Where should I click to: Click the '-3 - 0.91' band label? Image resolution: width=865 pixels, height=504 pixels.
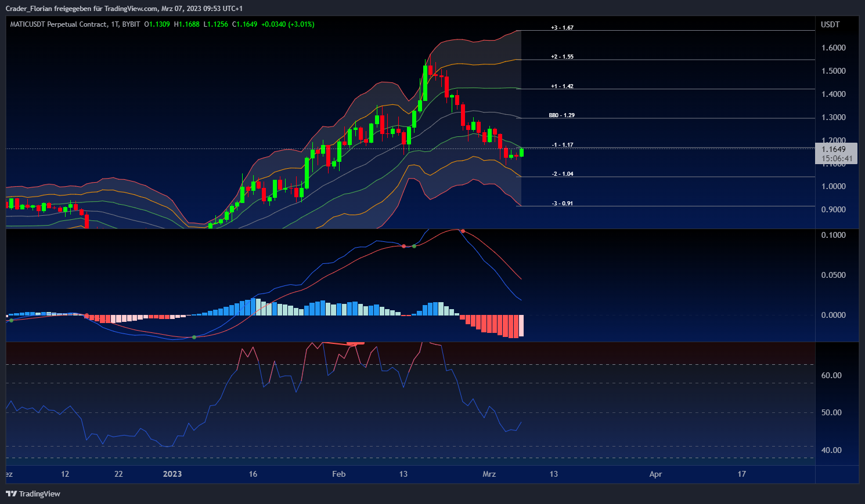pos(563,204)
